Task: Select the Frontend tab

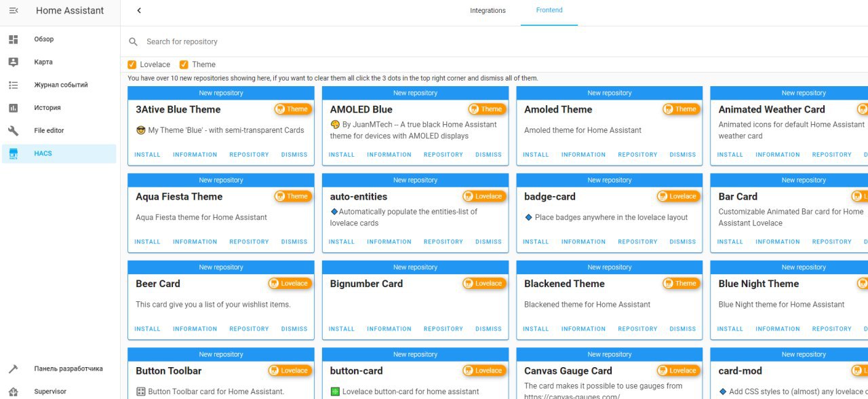Action: [549, 11]
